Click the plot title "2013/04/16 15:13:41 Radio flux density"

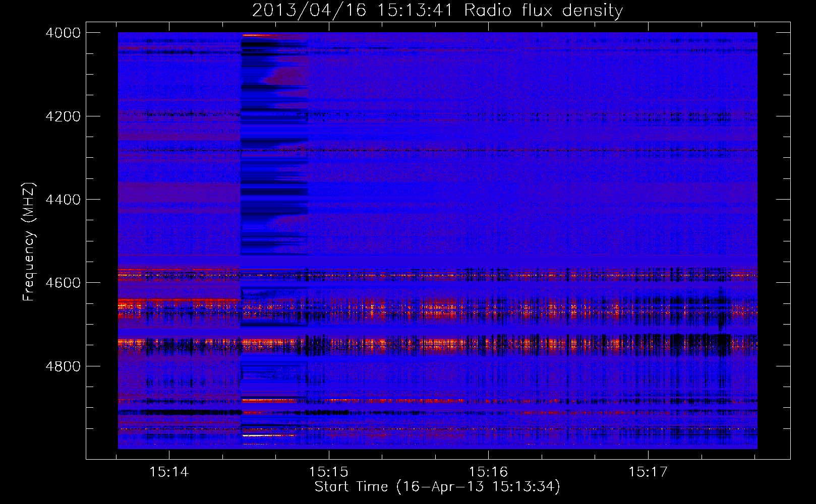click(437, 10)
